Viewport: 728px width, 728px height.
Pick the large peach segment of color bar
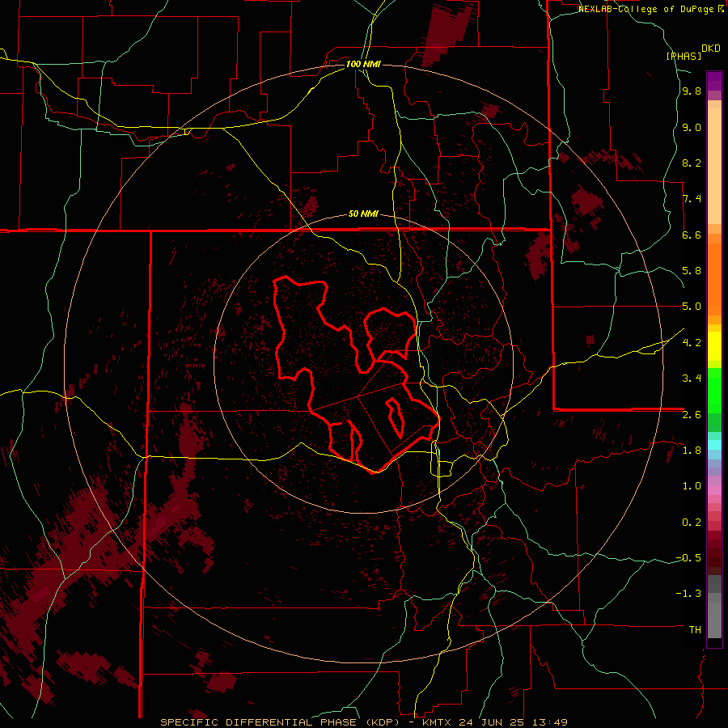point(714,167)
